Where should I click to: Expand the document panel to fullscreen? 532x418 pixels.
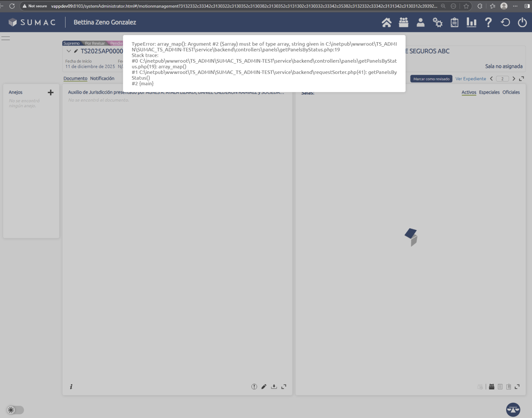click(284, 387)
